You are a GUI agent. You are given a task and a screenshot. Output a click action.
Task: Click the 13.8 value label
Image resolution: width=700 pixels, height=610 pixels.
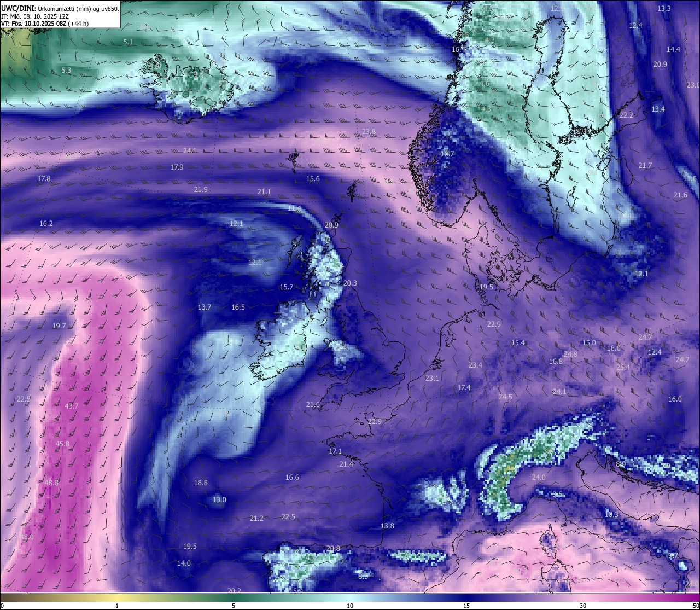387,526
